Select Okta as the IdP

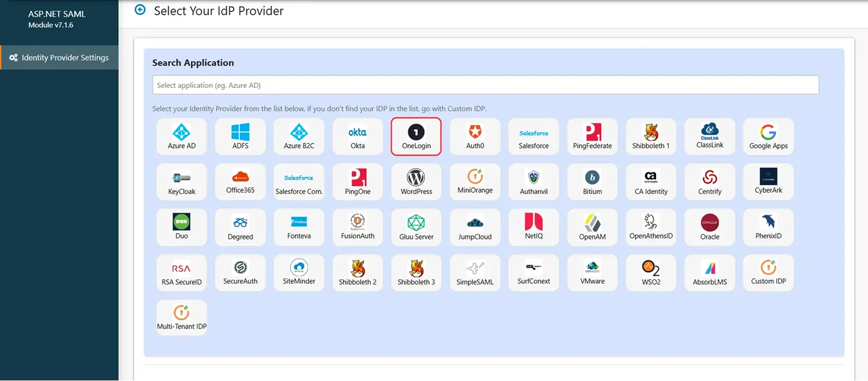coord(358,137)
